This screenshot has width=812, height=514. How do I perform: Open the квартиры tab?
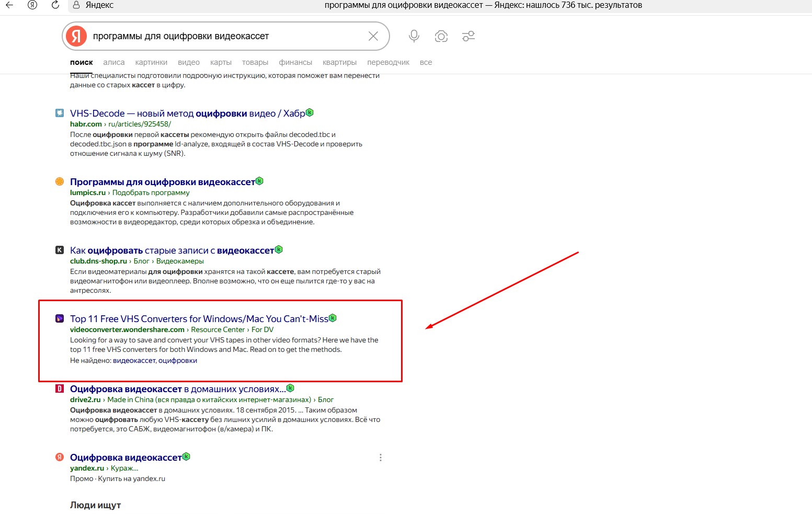(340, 62)
